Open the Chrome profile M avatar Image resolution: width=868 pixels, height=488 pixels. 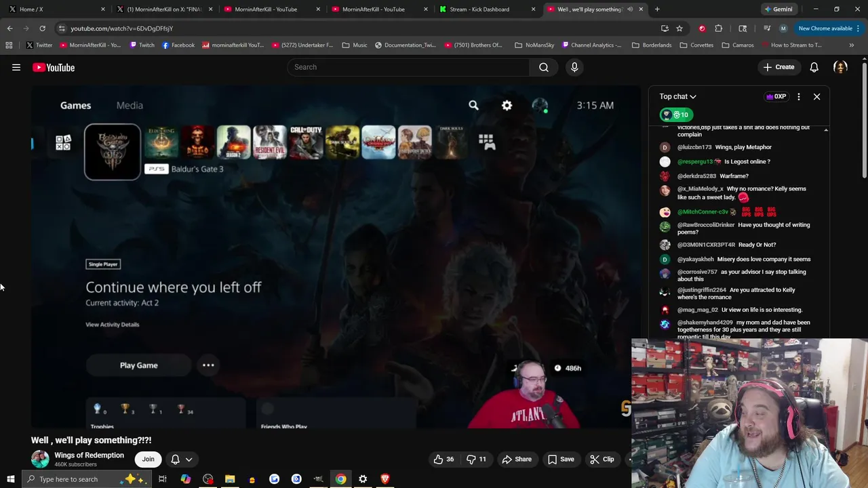pos(783,28)
